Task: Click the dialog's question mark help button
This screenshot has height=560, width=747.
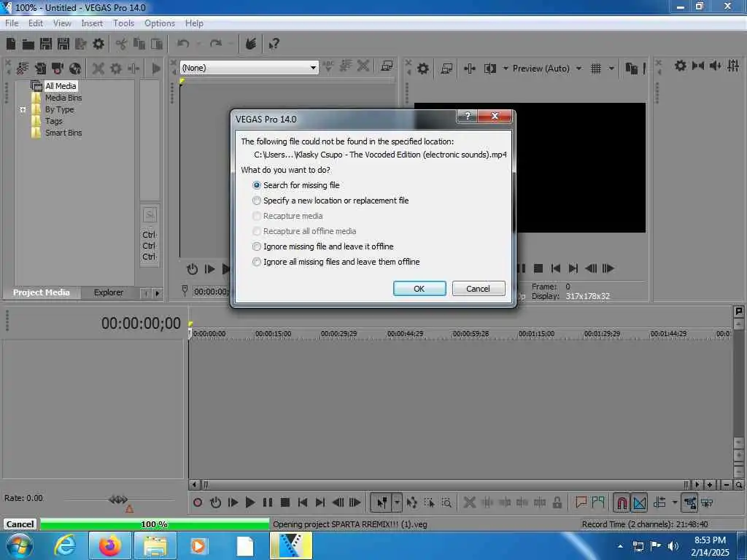Action: click(x=467, y=116)
